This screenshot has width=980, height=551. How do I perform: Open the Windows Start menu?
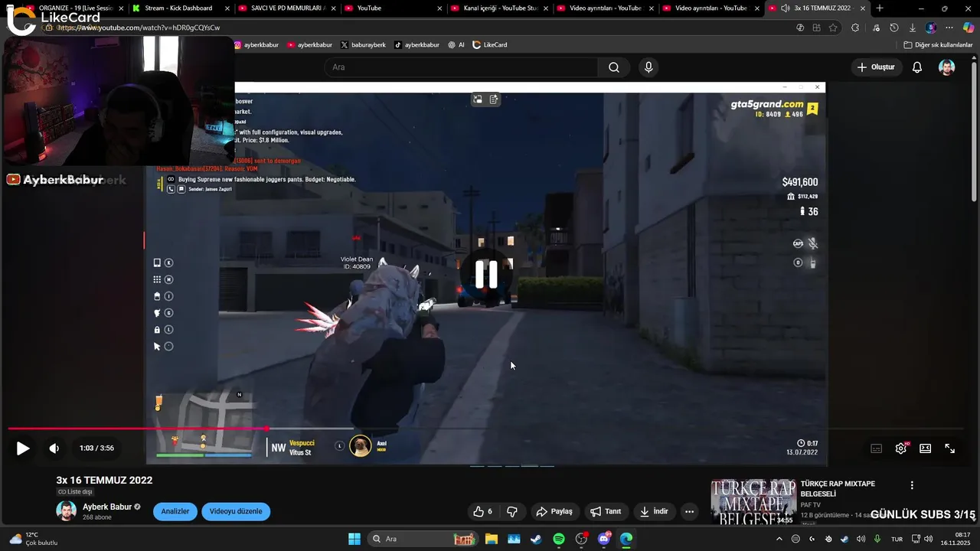point(354,539)
